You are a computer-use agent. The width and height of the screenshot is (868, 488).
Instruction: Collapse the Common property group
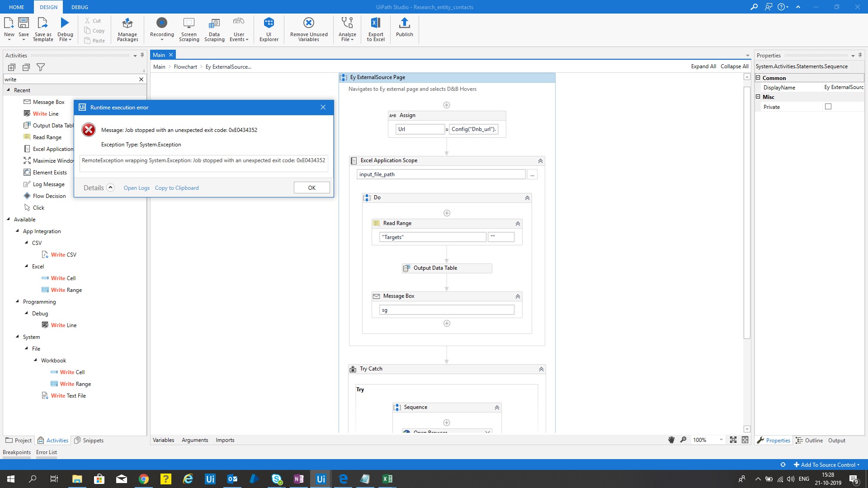coord(758,78)
